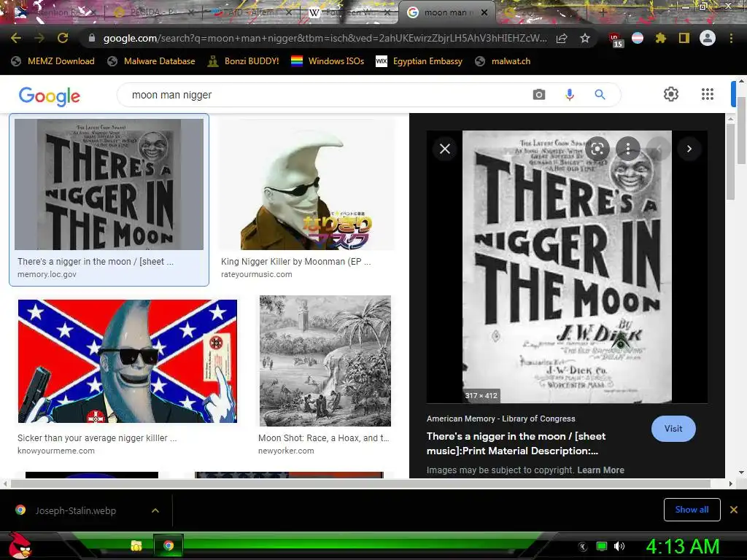This screenshot has height=560, width=747.
Task: Expand hidden tray icons arrow
Action: click(x=583, y=547)
